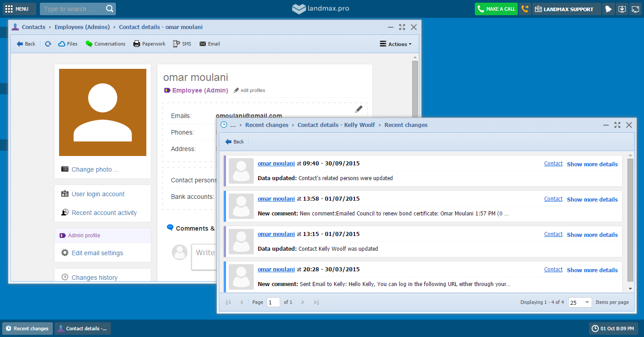Click the orange phone icon in top bar
The height and width of the screenshot is (337, 644).
click(525, 9)
